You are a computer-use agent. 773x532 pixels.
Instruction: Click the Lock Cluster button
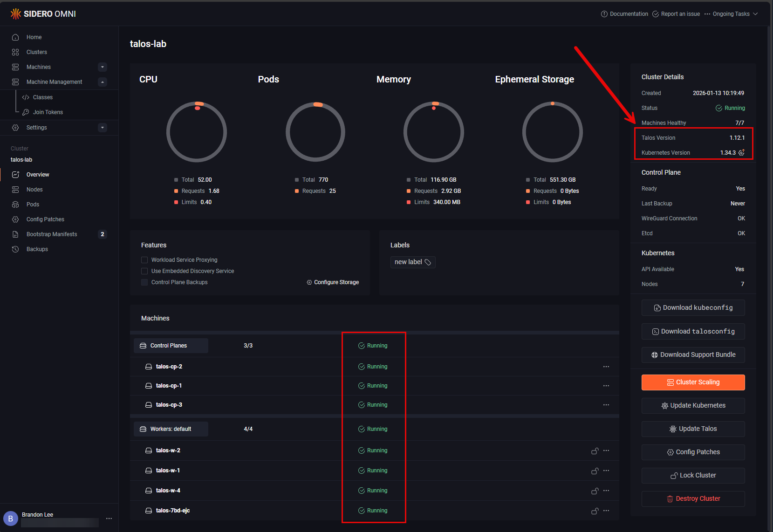point(693,476)
